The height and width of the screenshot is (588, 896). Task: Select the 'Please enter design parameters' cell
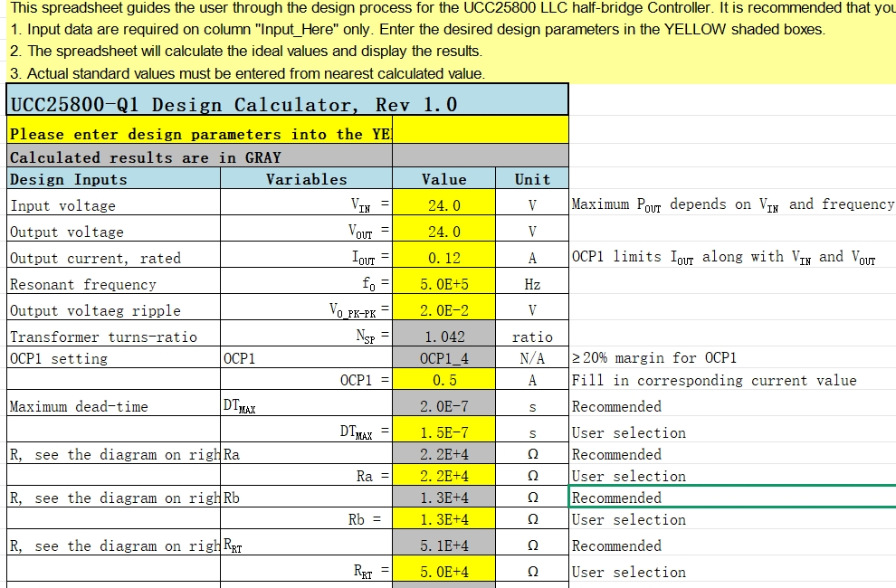click(x=199, y=130)
